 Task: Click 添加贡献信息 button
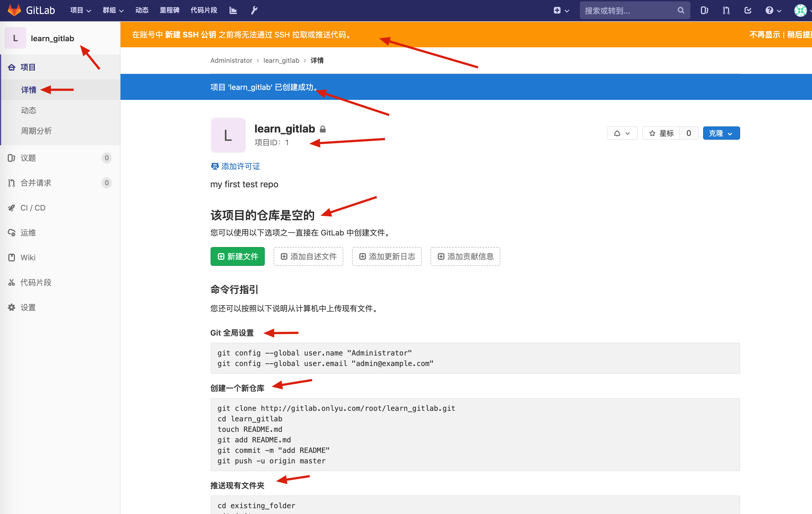click(x=465, y=256)
